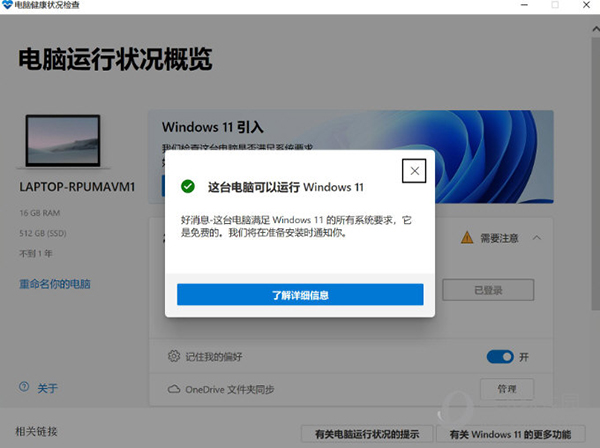The image size is (600, 448).
Task: Minimize the 电脑健康状况检查 window
Action: tap(524, 5)
